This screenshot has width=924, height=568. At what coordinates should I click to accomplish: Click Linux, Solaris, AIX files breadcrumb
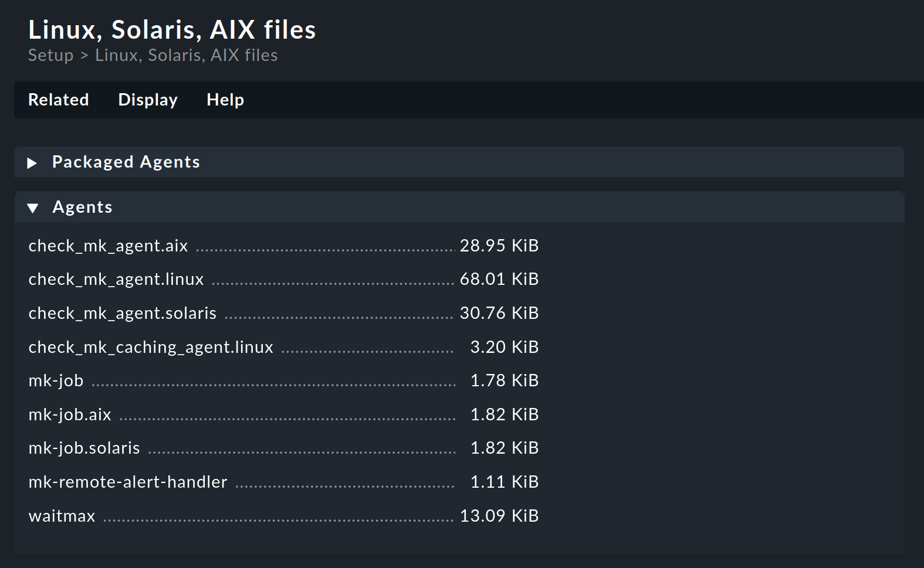coord(187,55)
